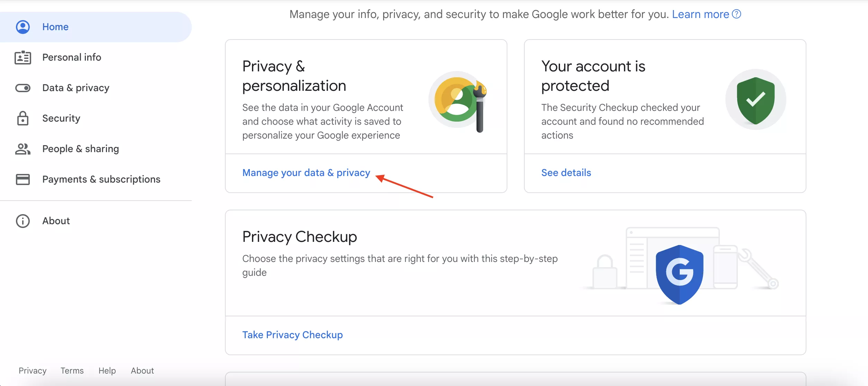Follow the Learn more link
Screen dimensions: 868x386
tap(700, 14)
